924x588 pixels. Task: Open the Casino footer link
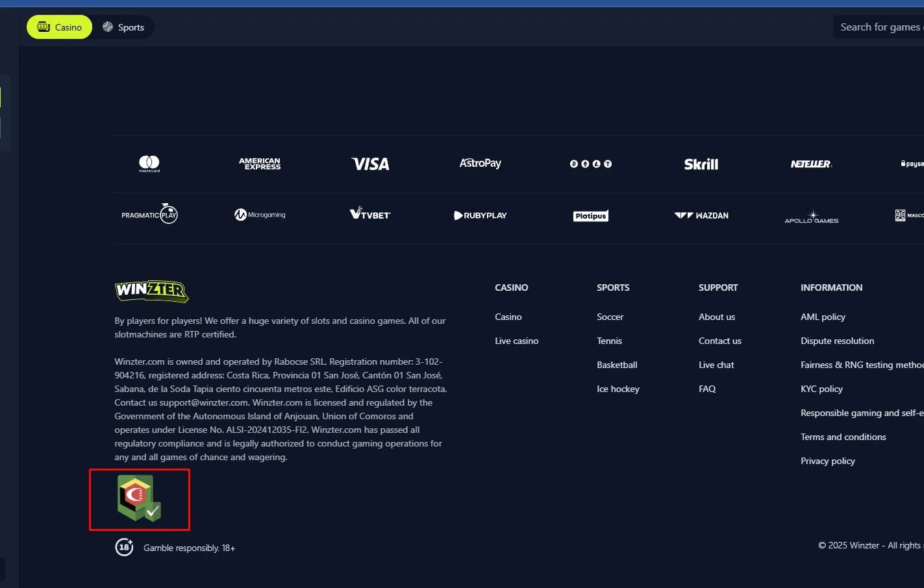(x=508, y=317)
